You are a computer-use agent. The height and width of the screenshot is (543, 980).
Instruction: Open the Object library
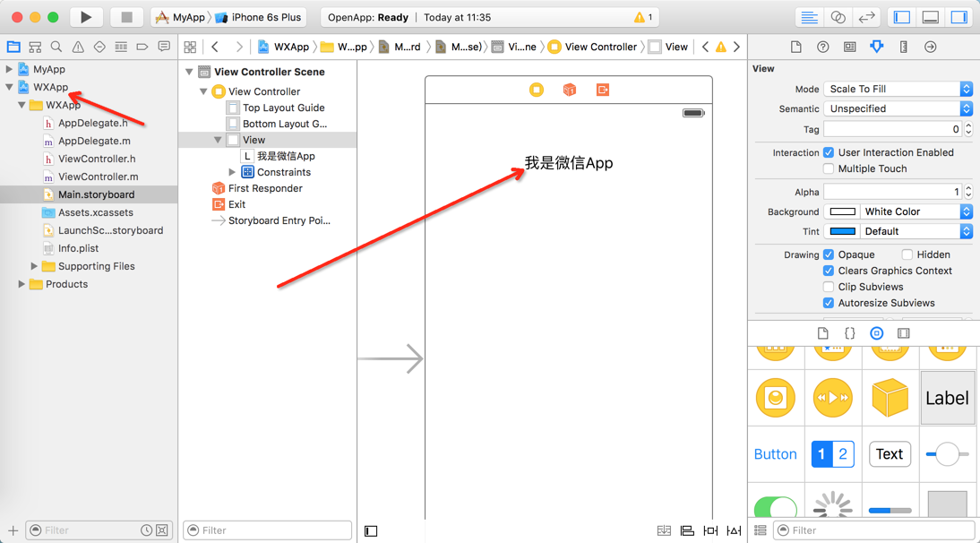pos(877,333)
